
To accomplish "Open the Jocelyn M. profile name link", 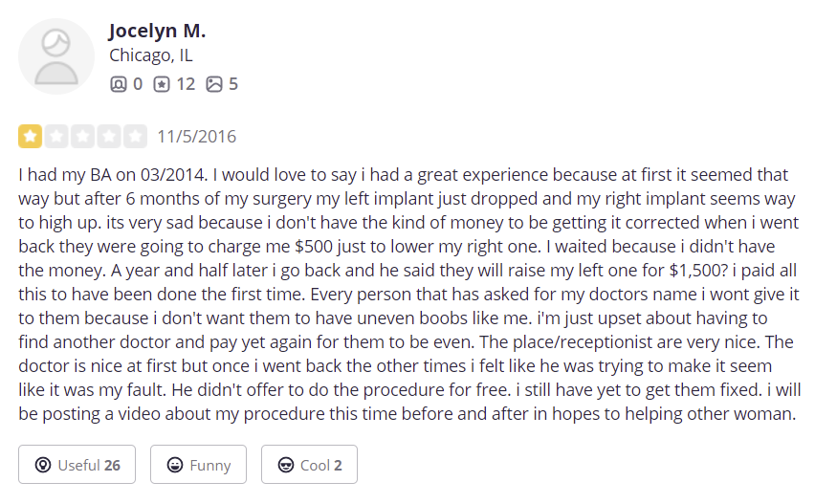I will click(157, 32).
